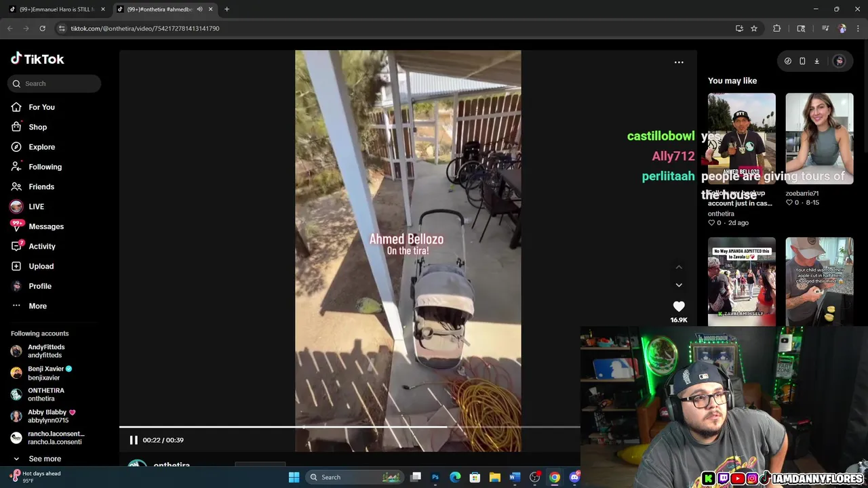The width and height of the screenshot is (868, 488).
Task: Open File Explorer from taskbar
Action: click(x=495, y=477)
